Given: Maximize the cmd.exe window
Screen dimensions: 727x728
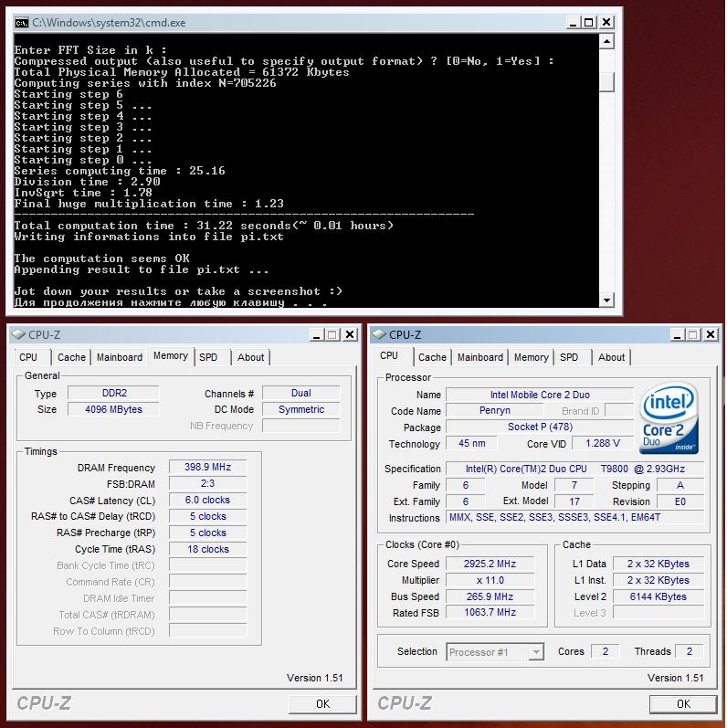Looking at the screenshot, I should coord(589,22).
